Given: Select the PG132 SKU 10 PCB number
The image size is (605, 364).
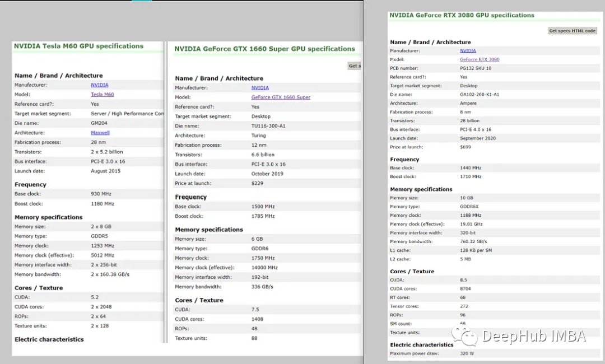Looking at the screenshot, I should 476,68.
